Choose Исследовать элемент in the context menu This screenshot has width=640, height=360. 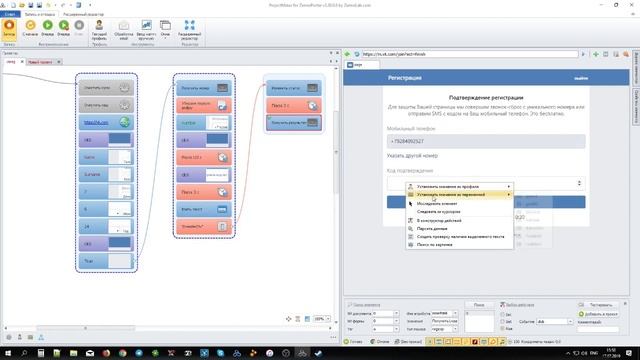[460, 204]
